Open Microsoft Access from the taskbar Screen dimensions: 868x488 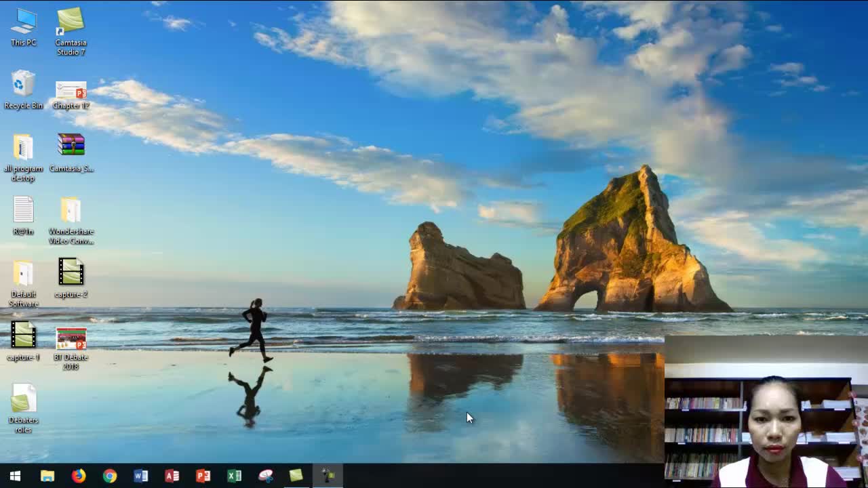pos(172,476)
